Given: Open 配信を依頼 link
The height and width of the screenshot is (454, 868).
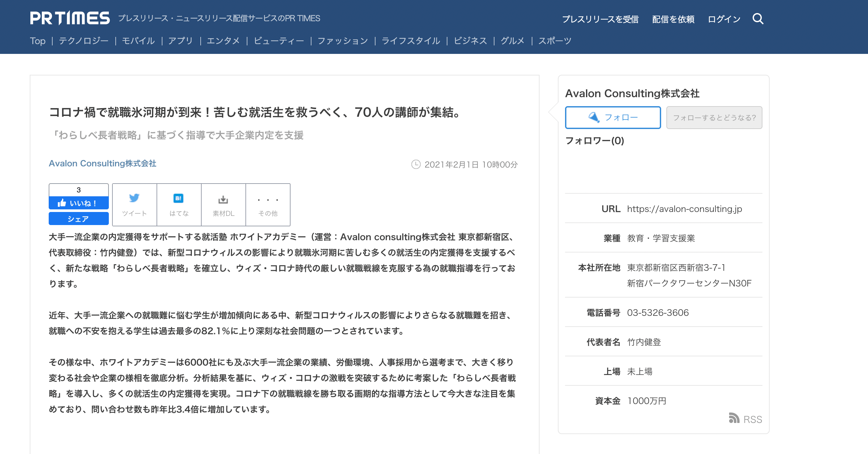Looking at the screenshot, I should pos(673,19).
